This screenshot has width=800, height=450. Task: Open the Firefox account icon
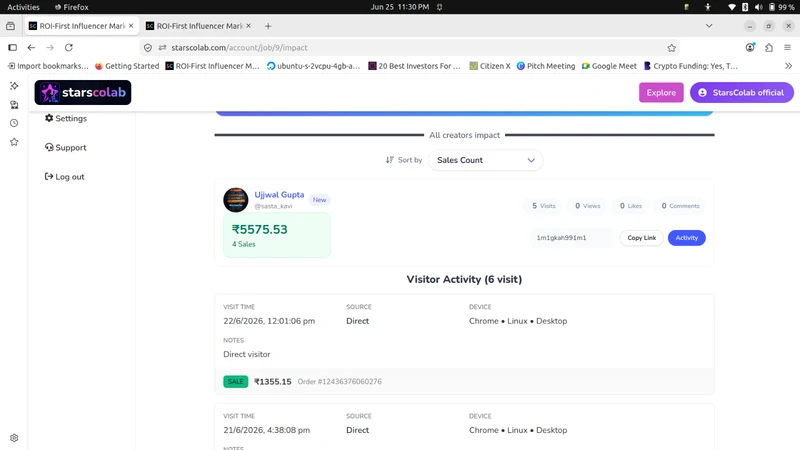click(750, 47)
